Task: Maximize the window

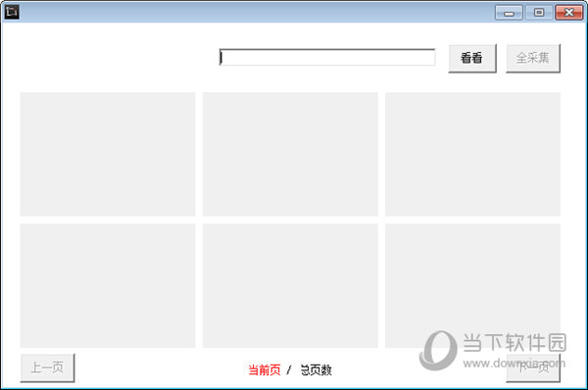Action: (x=539, y=13)
